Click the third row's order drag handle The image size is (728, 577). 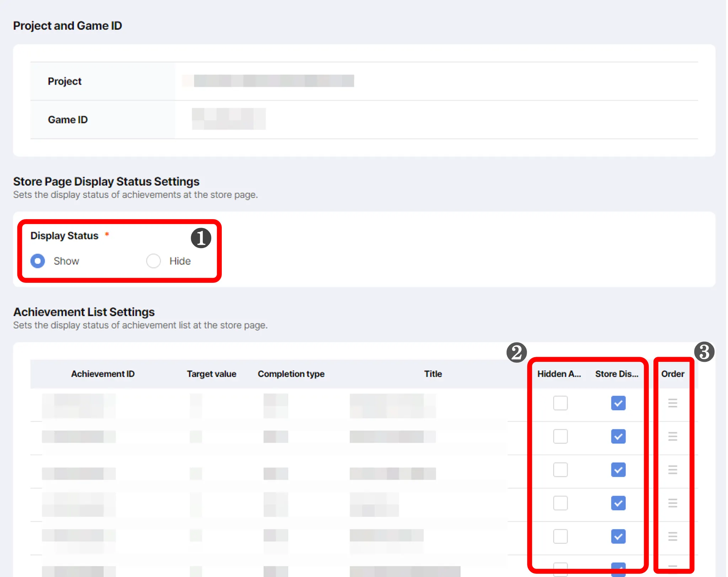[673, 470]
